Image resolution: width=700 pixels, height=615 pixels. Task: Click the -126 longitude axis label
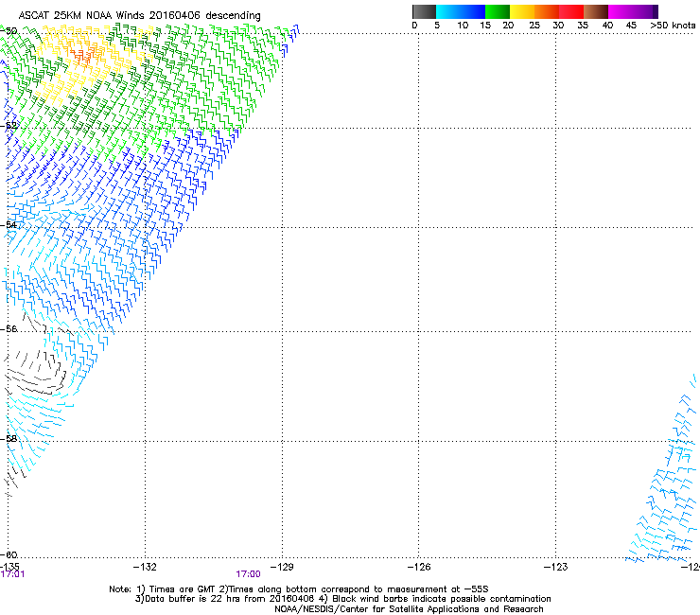(x=419, y=567)
